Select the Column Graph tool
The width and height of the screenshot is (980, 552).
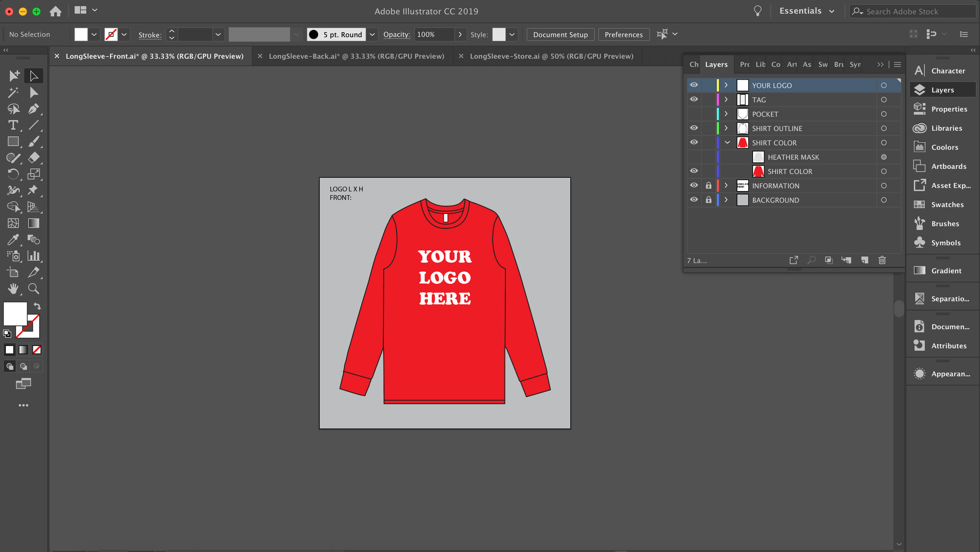point(34,256)
